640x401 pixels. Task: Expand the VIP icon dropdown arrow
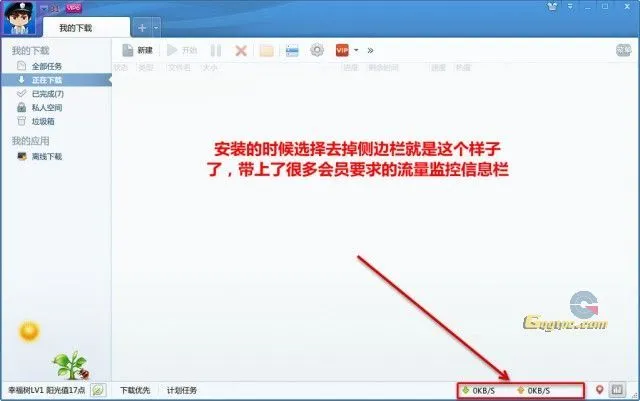point(356,50)
